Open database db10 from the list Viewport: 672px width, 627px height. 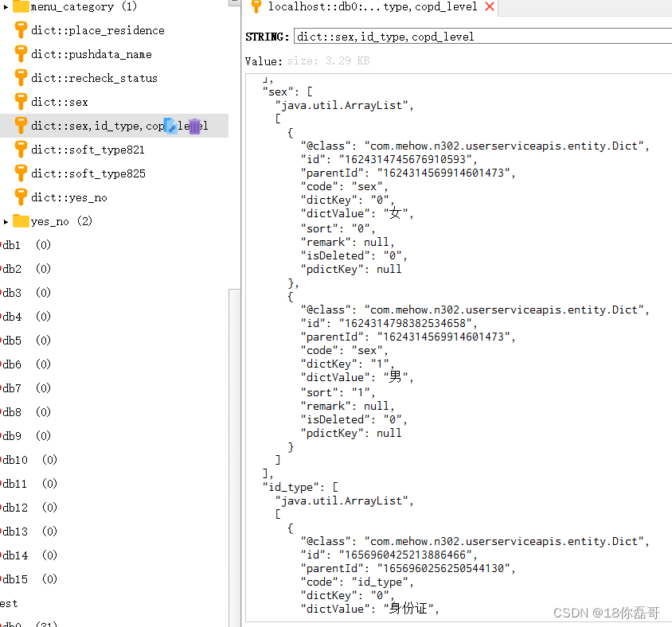pos(14,460)
